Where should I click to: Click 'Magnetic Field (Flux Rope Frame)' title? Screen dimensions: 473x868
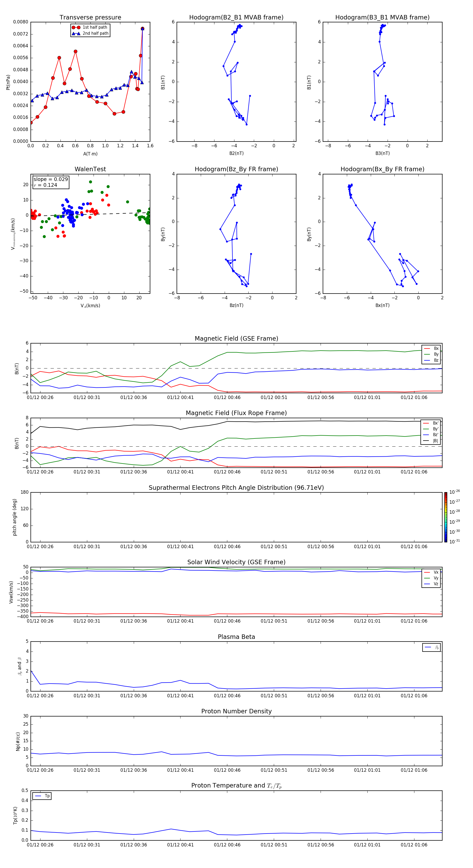pyautogui.click(x=236, y=413)
